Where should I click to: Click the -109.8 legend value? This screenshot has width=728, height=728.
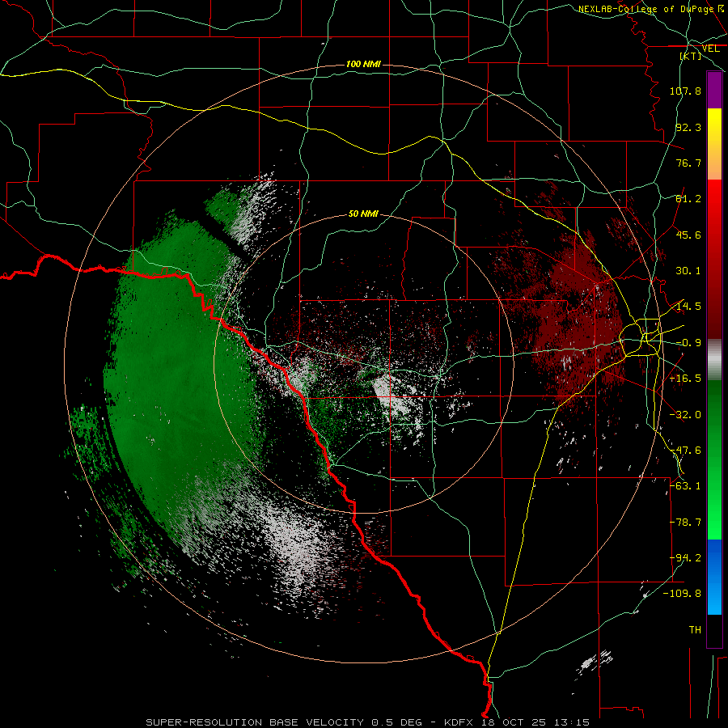(x=683, y=594)
